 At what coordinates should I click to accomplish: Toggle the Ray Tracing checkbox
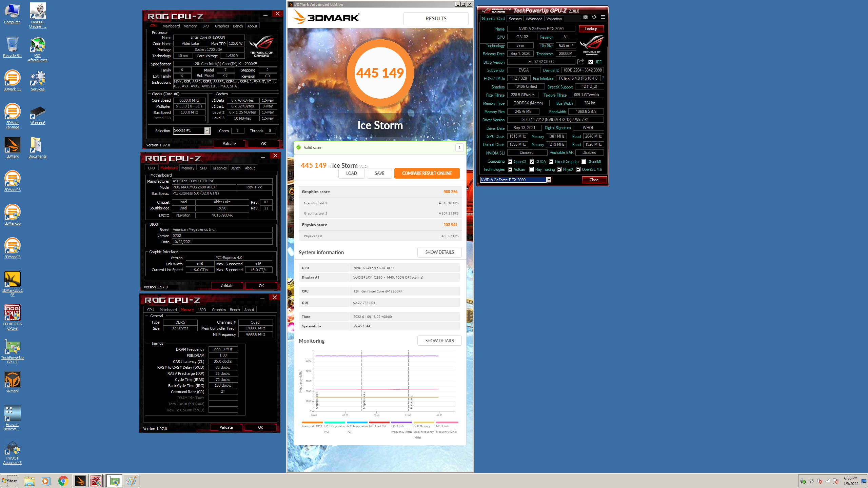point(532,169)
